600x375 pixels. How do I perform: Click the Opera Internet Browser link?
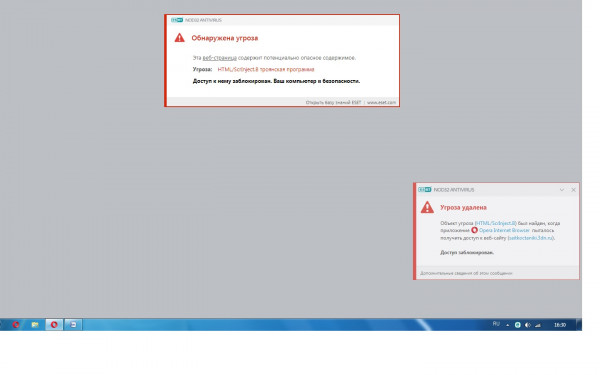pyautogui.click(x=504, y=230)
